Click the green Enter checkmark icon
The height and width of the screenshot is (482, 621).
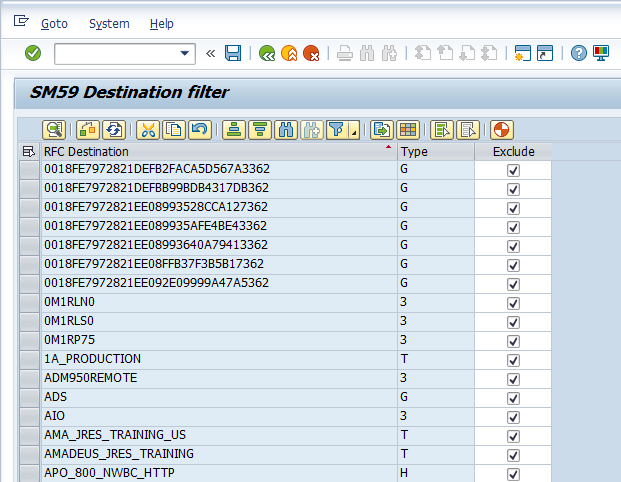point(33,53)
